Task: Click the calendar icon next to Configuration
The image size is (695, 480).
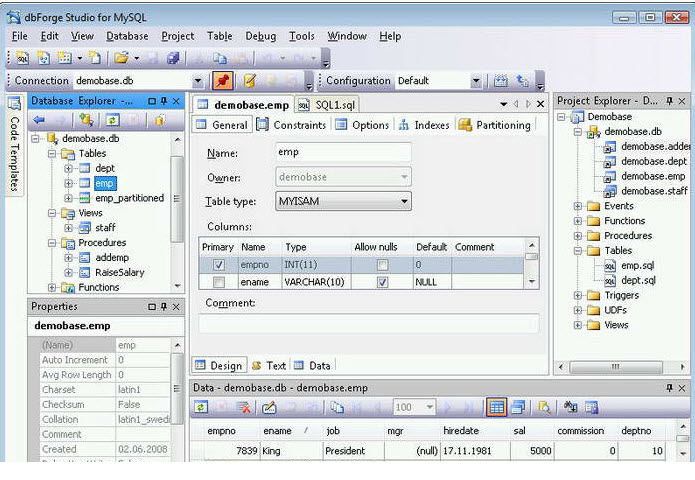Action: point(501,81)
